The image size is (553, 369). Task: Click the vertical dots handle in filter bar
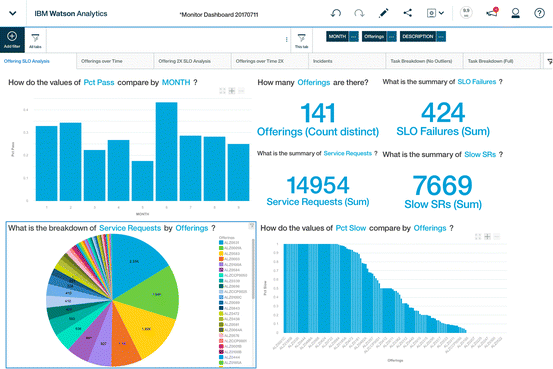click(286, 40)
